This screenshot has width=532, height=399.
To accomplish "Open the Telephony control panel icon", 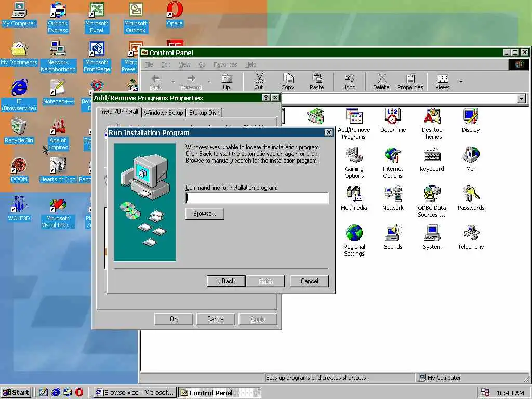I will coord(471,237).
